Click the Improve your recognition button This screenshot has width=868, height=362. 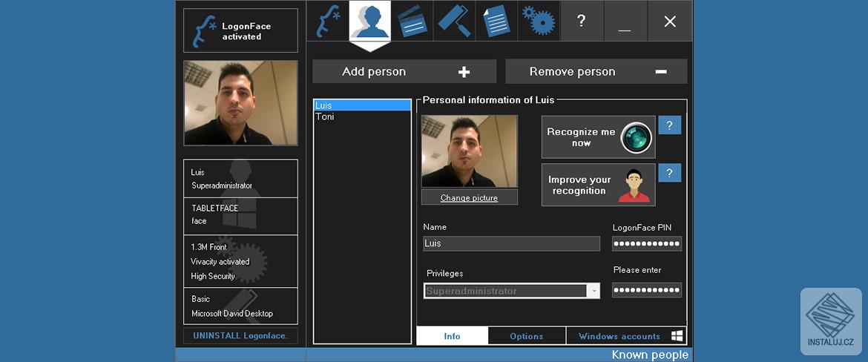(599, 185)
